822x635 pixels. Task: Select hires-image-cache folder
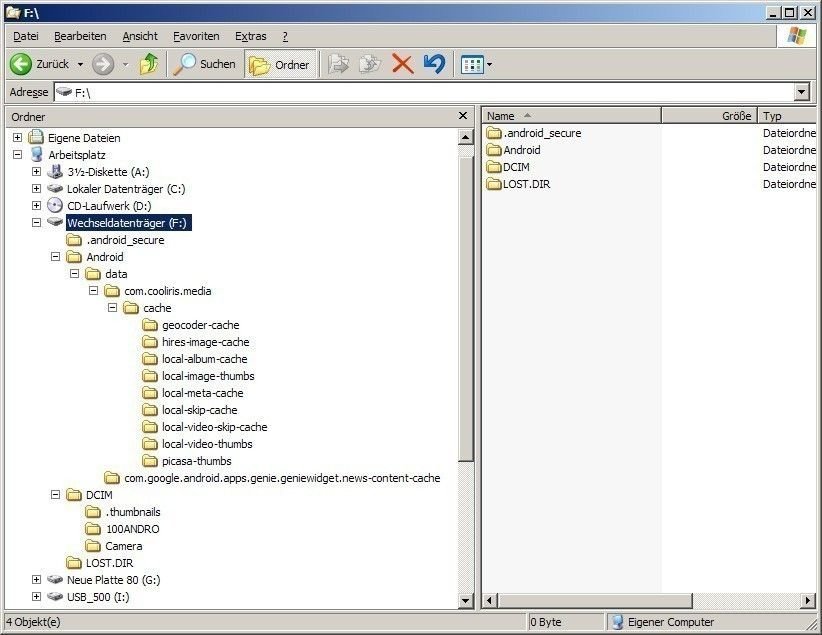tap(196, 342)
